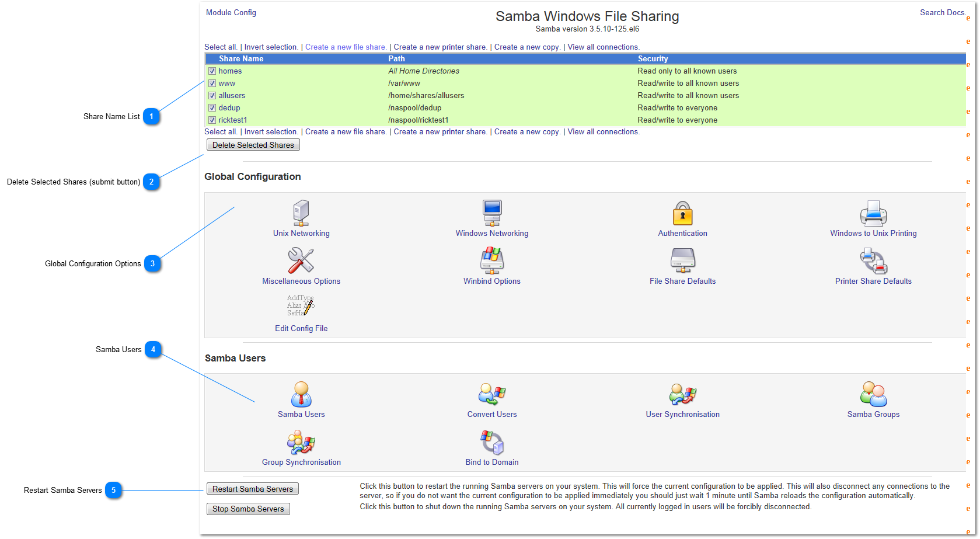This screenshot has height=539, width=980.
Task: Open the Group Synchronisation icon
Action: (301, 442)
